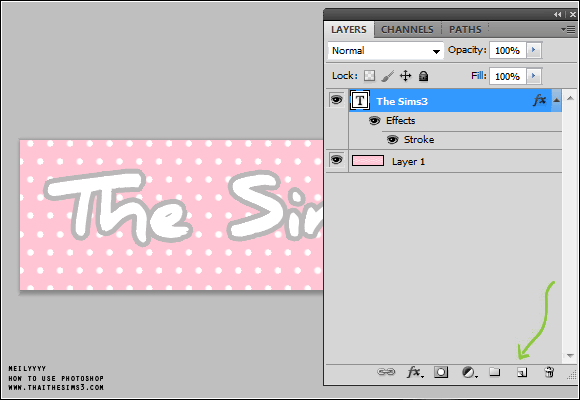Click the Stroke effect label
This screenshot has width=580, height=400.
(419, 140)
